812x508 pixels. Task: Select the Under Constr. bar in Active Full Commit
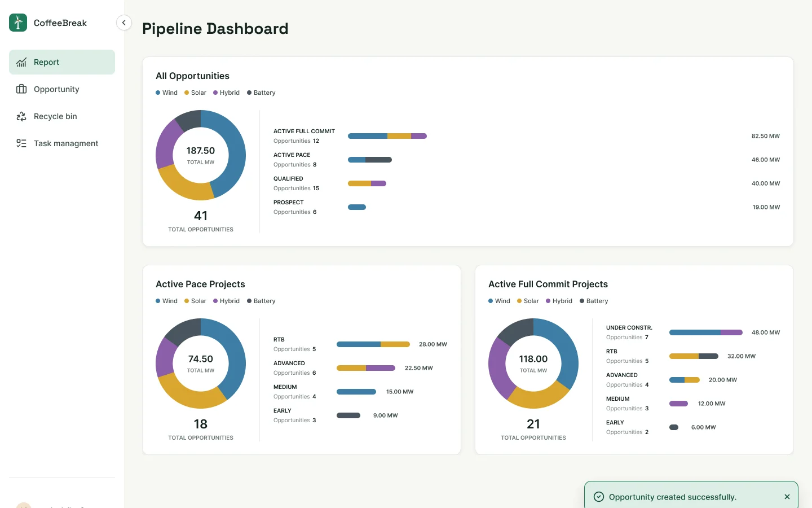tap(706, 332)
